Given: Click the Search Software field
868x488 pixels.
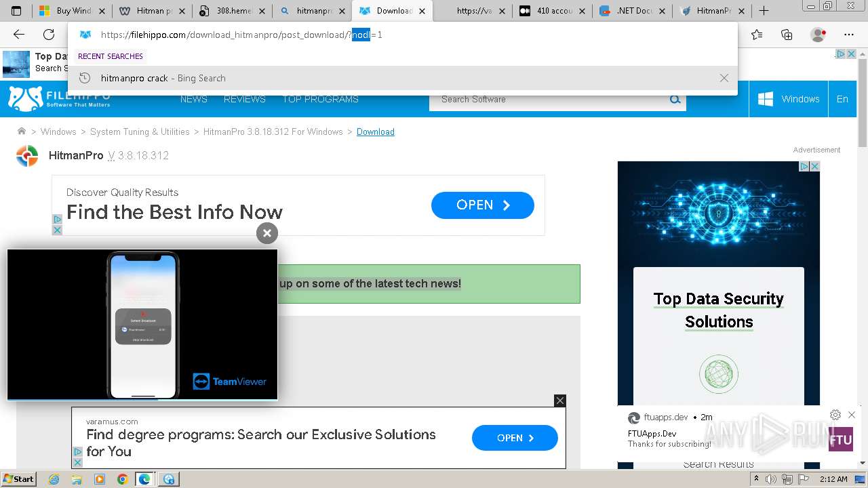Looking at the screenshot, I should pyautogui.click(x=548, y=99).
